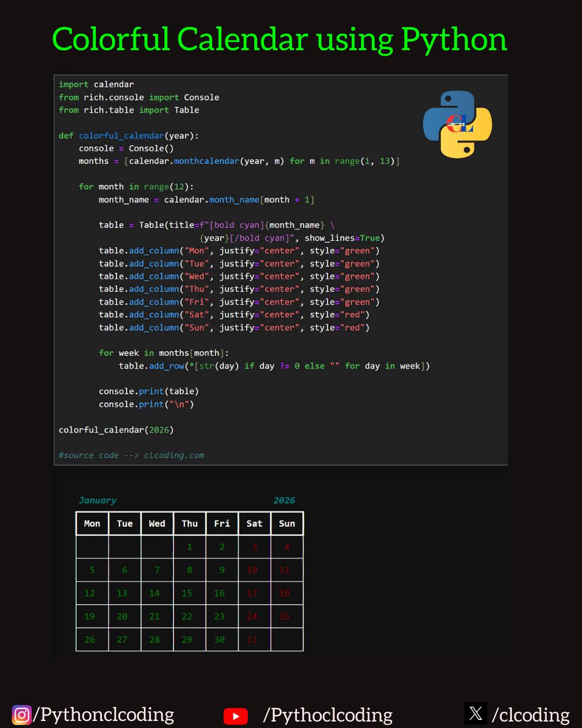Click the add_column("Mon") code line
Viewport: 582px width, 728px height.
(239, 251)
